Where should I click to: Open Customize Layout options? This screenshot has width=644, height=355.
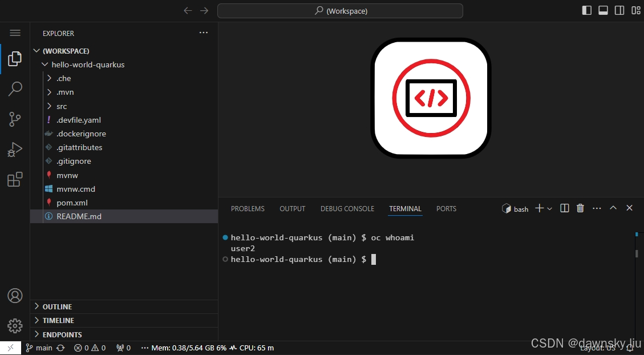(x=635, y=11)
